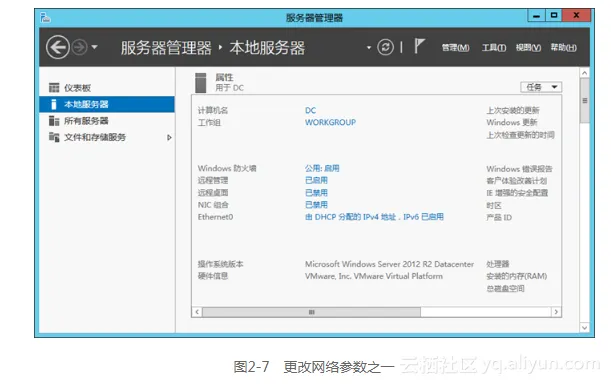Click the server icon beside 属性 heading
This screenshot has width=611, height=385.
(x=201, y=83)
